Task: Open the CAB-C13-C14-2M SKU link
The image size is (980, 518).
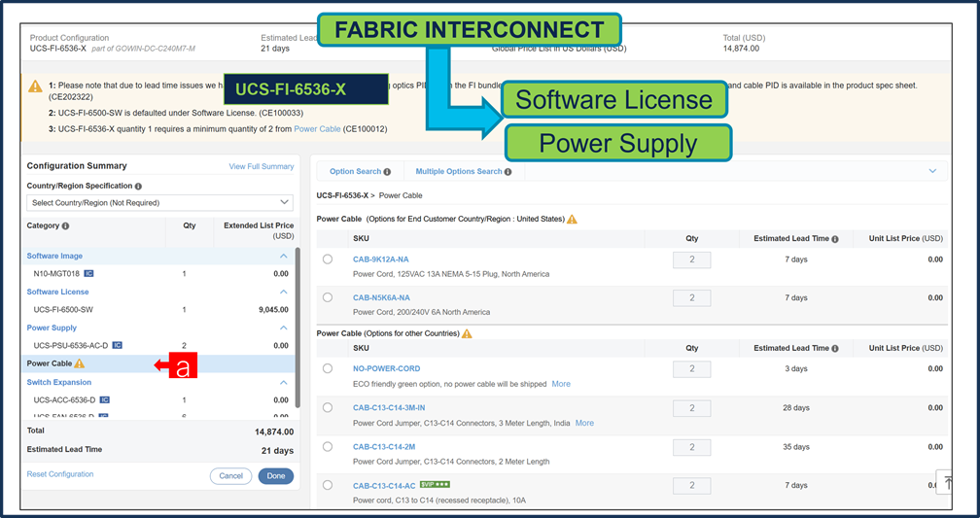Action: tap(384, 447)
